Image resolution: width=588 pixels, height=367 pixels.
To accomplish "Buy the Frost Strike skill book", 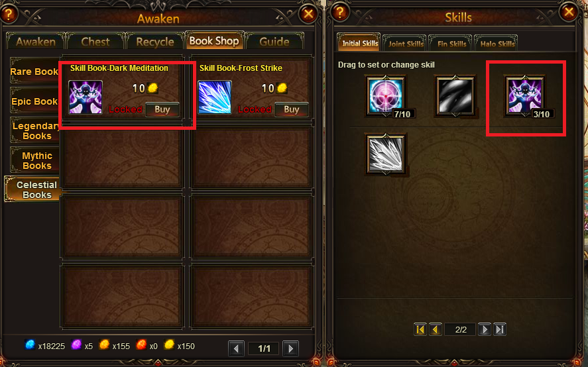I will [x=292, y=109].
